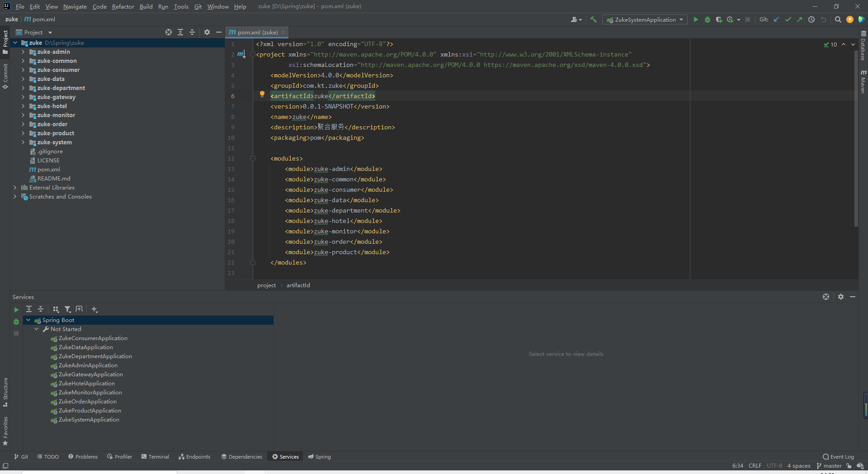Toggle the Project tool window stripe button
The image size is (868, 474).
click(5, 42)
